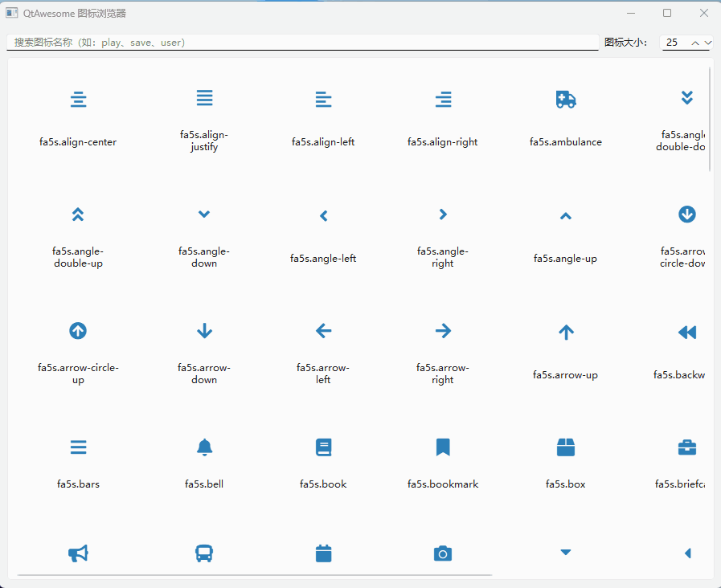Click the fa5s.bell label
The image size is (721, 588).
pos(204,484)
